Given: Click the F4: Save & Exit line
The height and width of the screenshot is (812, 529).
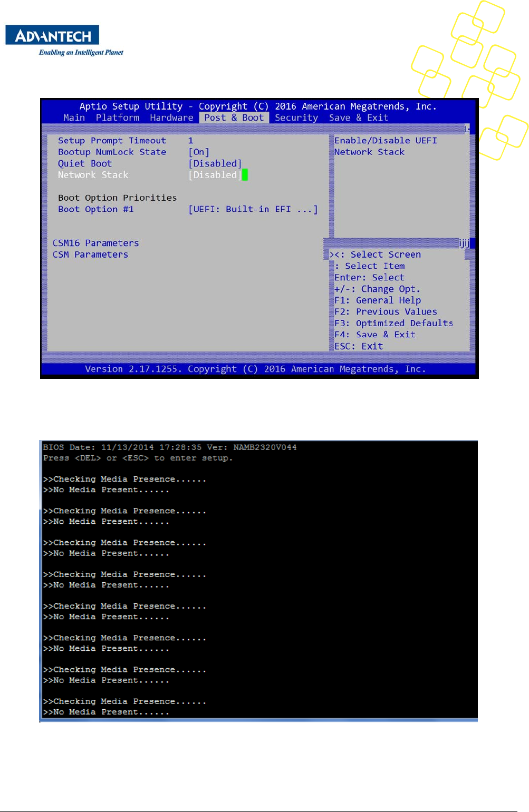Looking at the screenshot, I should click(x=374, y=335).
